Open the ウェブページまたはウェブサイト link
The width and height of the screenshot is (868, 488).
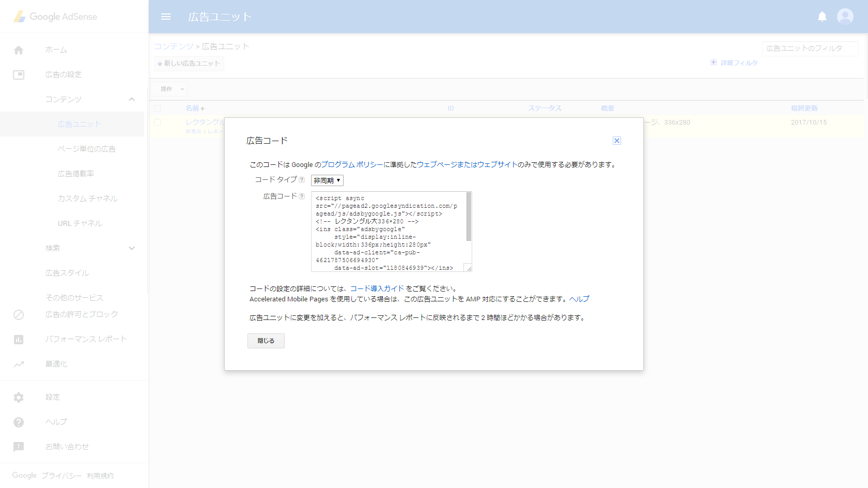click(467, 165)
